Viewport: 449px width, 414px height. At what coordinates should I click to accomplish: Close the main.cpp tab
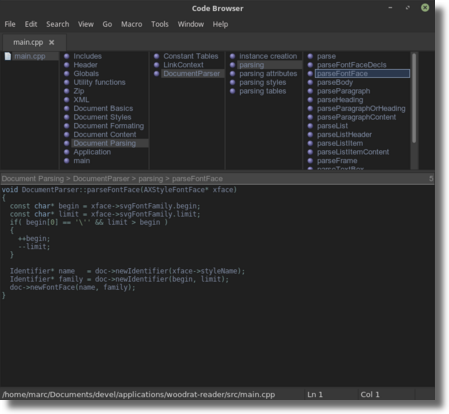pos(51,42)
